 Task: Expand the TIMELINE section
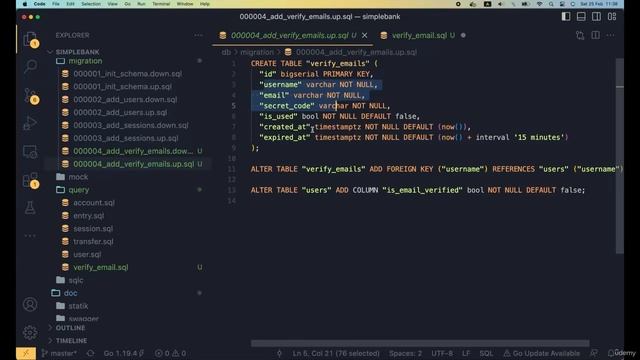point(71,340)
